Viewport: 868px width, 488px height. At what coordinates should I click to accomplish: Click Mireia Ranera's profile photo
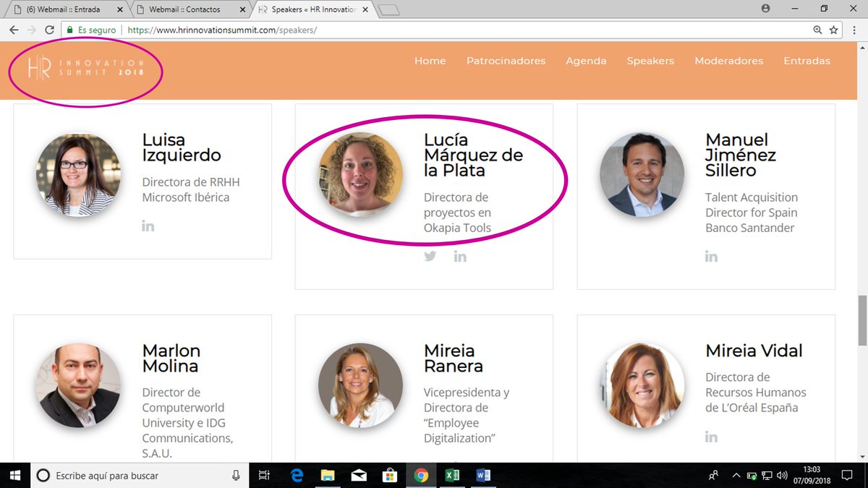[x=360, y=385]
